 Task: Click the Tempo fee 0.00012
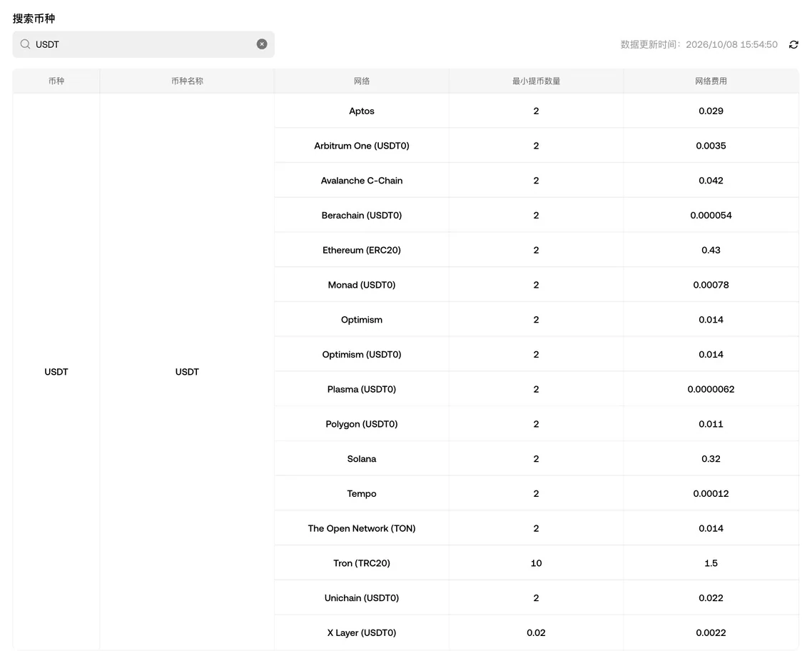711,493
